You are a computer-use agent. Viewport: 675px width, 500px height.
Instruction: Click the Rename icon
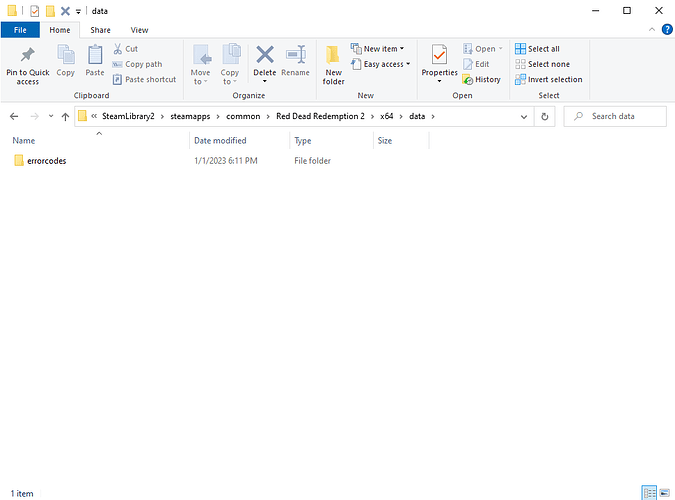coord(295,55)
